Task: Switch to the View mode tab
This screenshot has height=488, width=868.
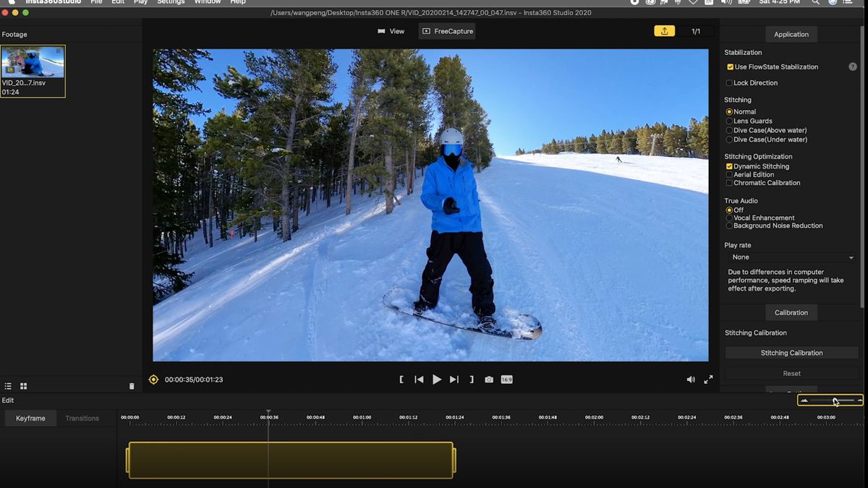Action: click(x=391, y=31)
